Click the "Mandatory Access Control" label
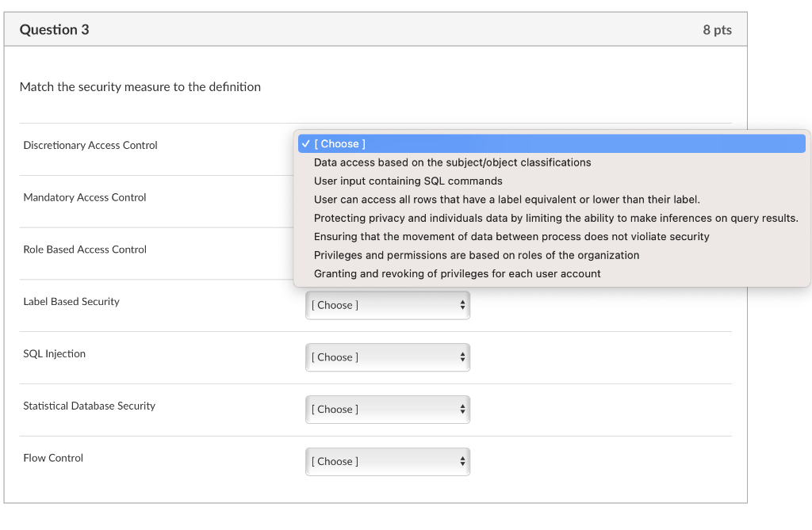This screenshot has height=530, width=812. pyautogui.click(x=85, y=198)
